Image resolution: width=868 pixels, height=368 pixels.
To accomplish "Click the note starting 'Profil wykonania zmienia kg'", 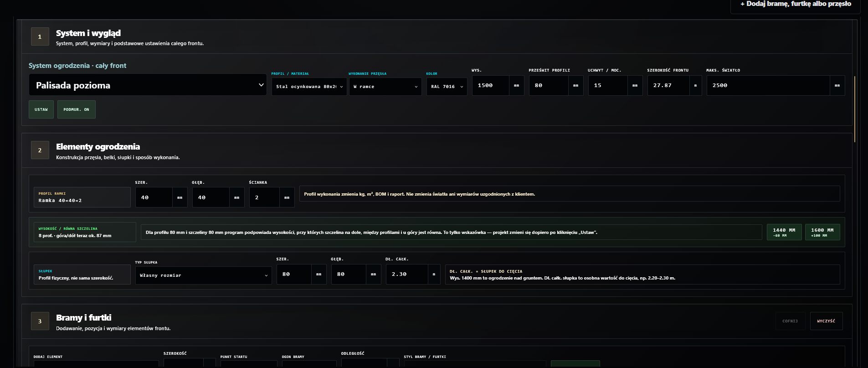I will point(420,194).
